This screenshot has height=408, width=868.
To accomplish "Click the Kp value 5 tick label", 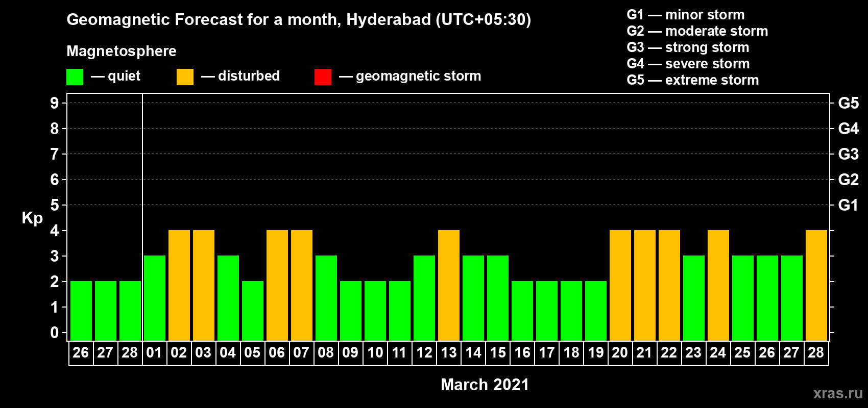I will click(x=55, y=205).
